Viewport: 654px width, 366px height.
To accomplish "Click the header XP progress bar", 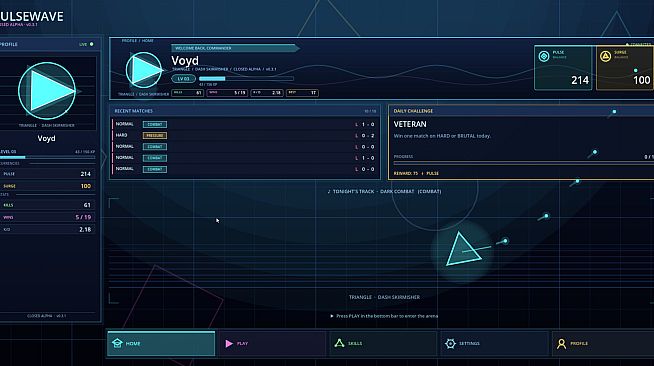I will [x=247, y=78].
